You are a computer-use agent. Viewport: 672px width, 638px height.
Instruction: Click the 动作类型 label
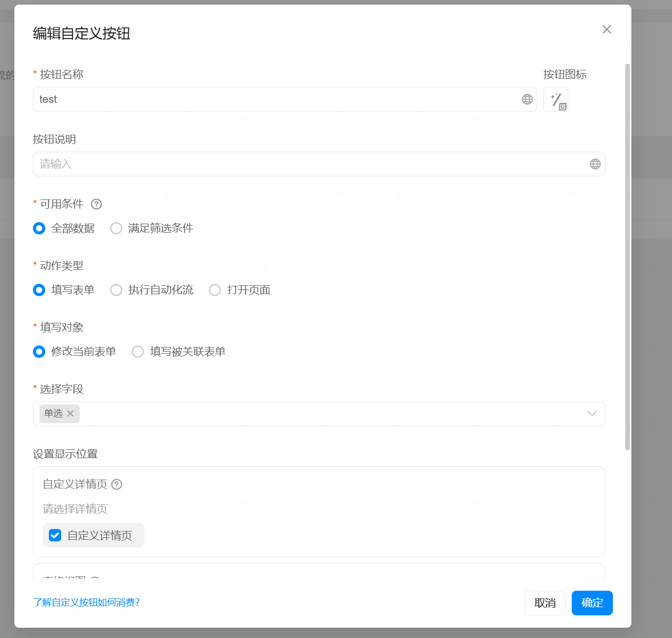[62, 266]
